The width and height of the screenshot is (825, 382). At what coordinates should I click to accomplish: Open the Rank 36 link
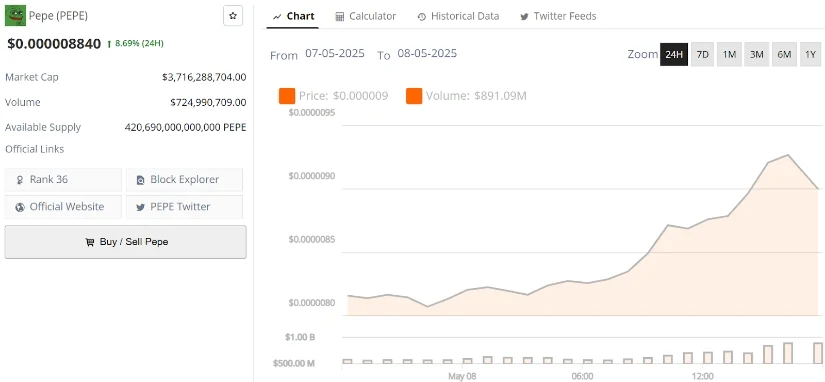click(63, 179)
